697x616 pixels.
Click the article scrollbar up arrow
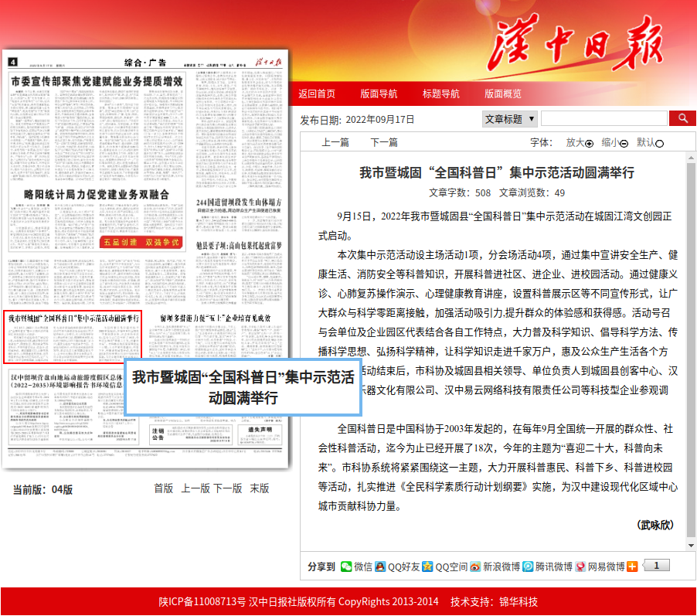point(691,158)
